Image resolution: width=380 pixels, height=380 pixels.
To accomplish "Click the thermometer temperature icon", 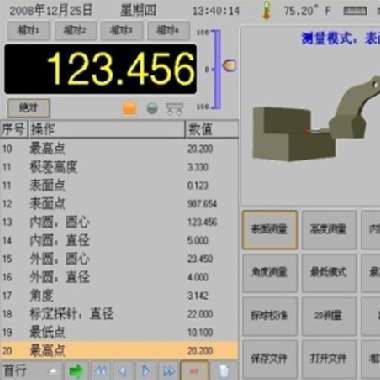I will coord(266,10).
